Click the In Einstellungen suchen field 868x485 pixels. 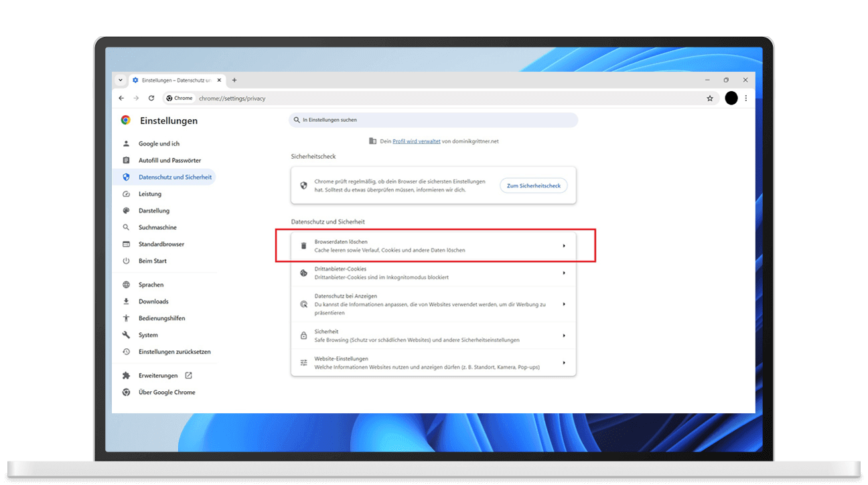pyautogui.click(x=433, y=120)
